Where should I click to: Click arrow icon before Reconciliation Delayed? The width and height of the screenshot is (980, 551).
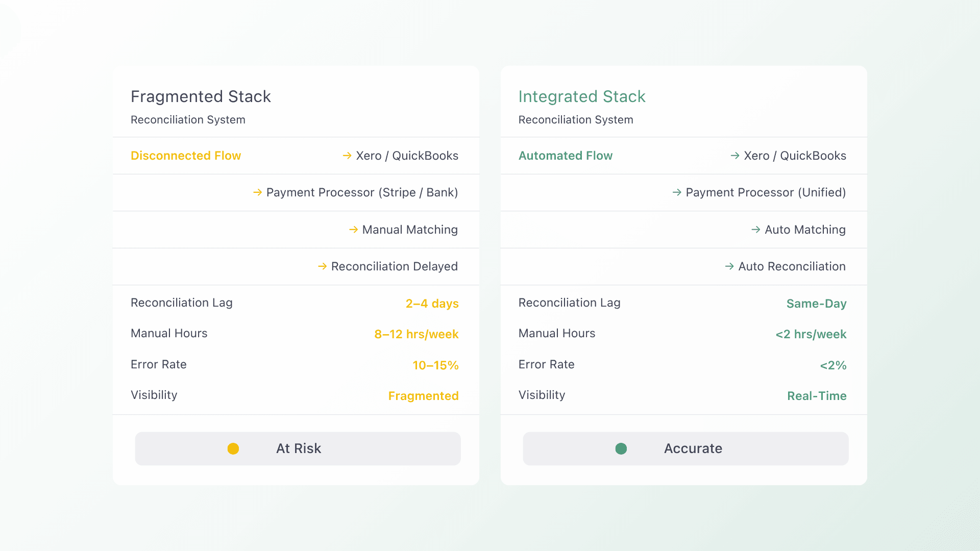[322, 266]
